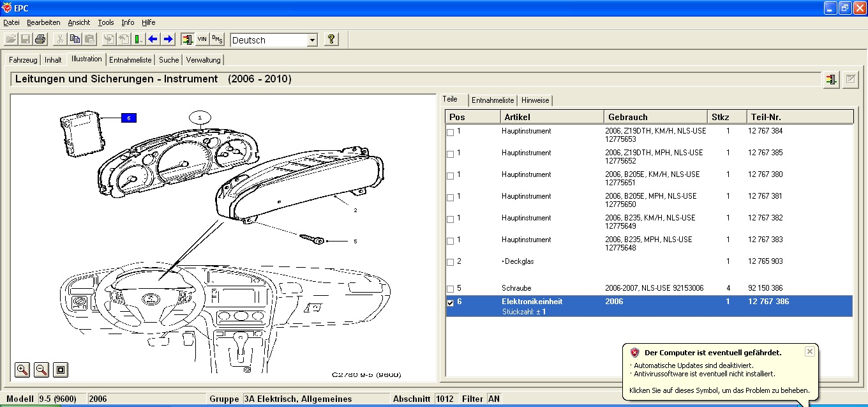The image size is (868, 407).
Task: Open help with the question mark icon
Action: click(331, 40)
